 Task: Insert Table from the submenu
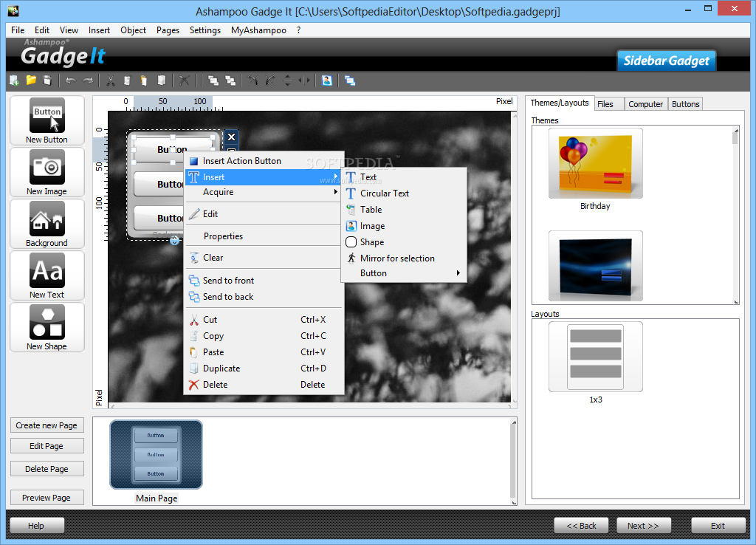pyautogui.click(x=404, y=209)
